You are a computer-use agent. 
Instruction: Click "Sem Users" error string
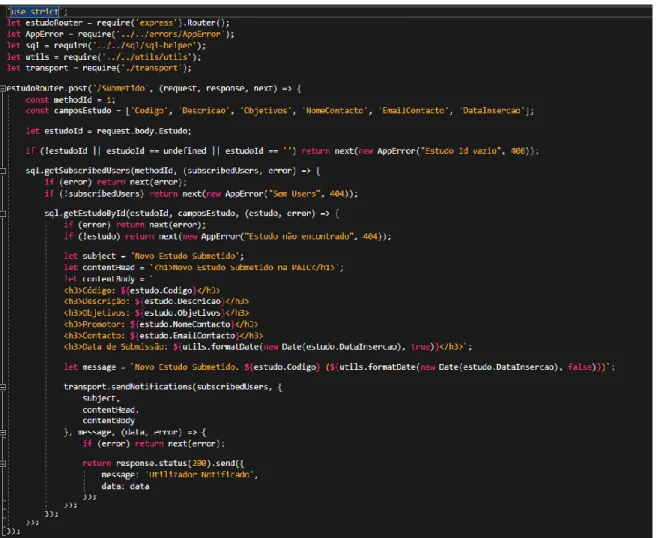[x=294, y=194]
